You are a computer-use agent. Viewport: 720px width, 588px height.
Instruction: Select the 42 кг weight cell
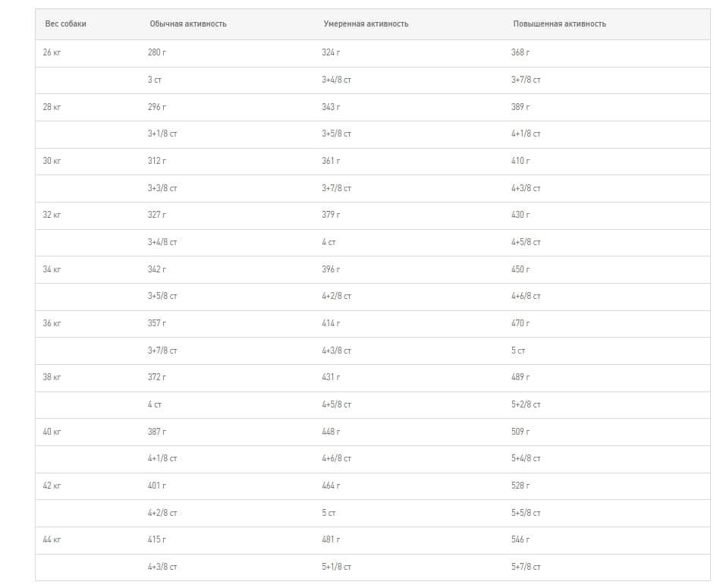(x=52, y=486)
